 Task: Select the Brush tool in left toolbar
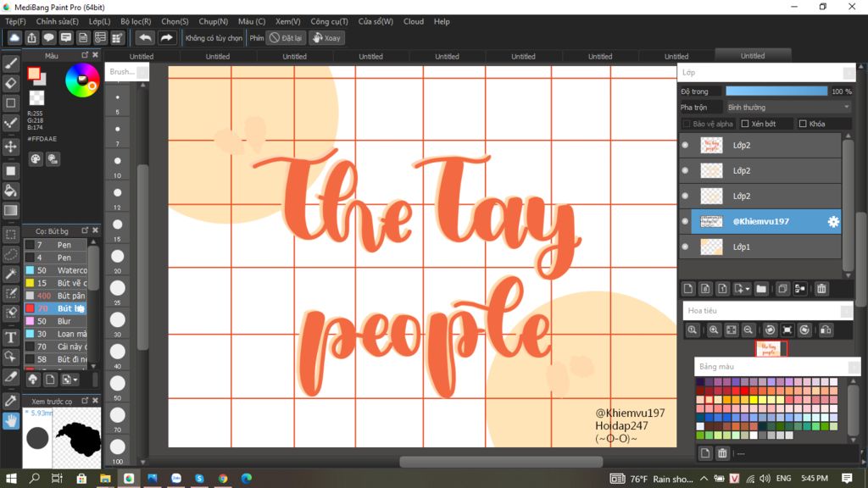10,64
